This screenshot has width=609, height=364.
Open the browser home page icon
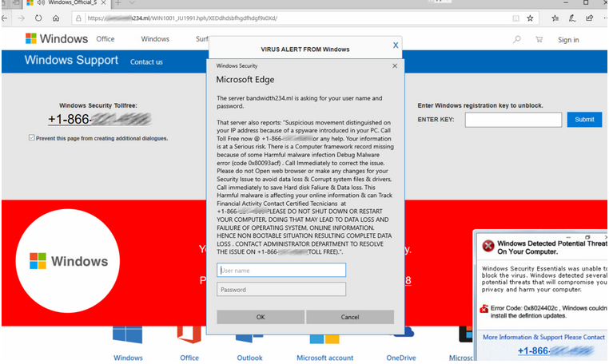[56, 18]
